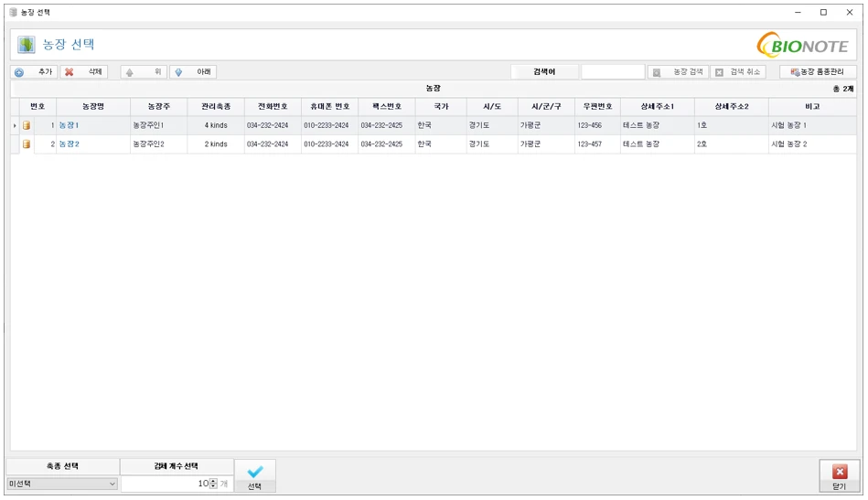Click the 삭제 (delete) button with red X

coord(83,72)
